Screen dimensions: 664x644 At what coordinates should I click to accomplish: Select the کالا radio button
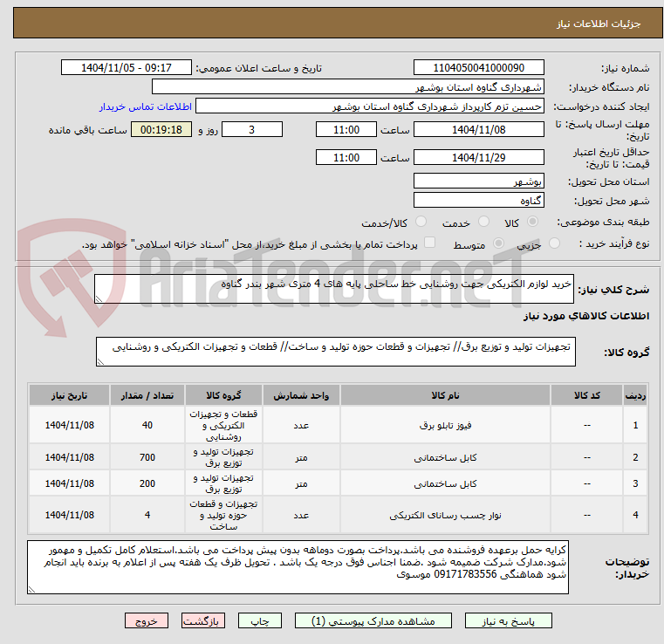click(x=533, y=222)
